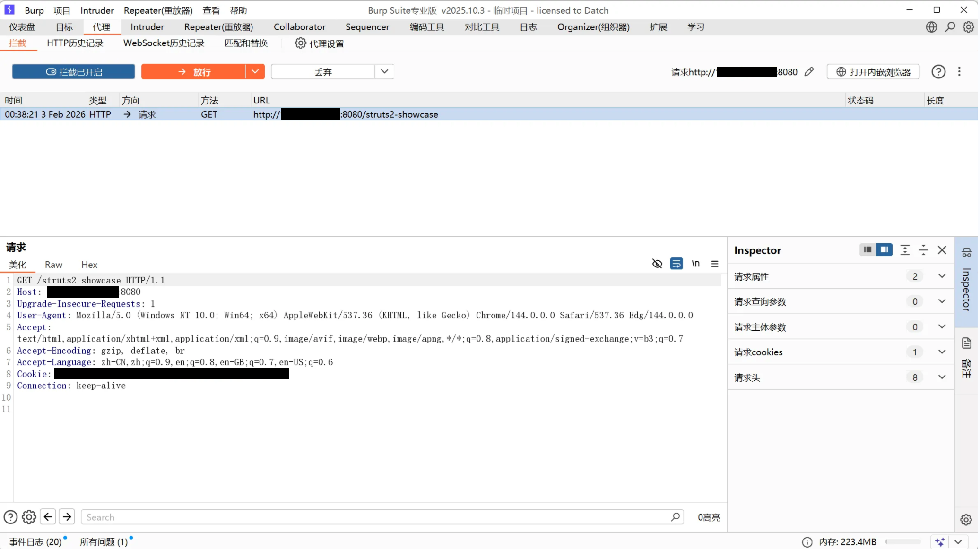This screenshot has height=549, width=980.
Task: Switch to the Collaborator tool tab
Action: click(x=300, y=27)
